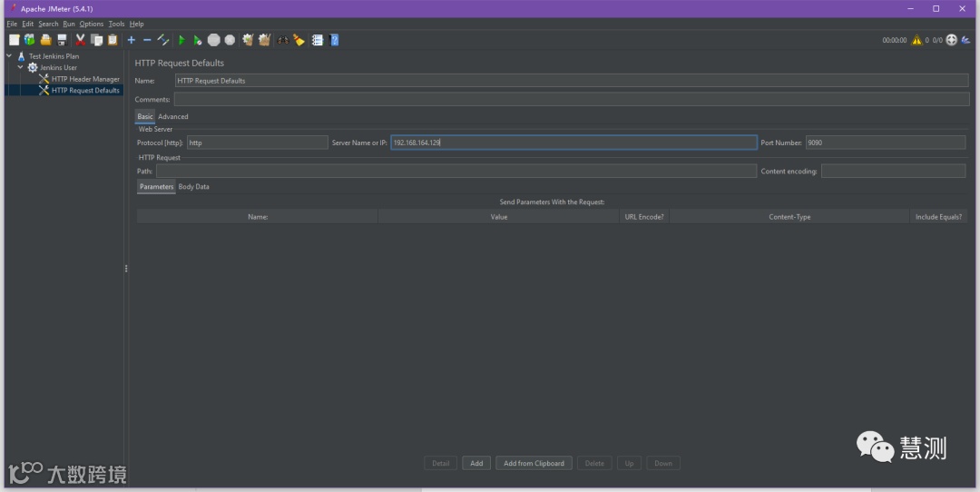The height and width of the screenshot is (492, 980).
Task: Focus the Comments input field
Action: point(572,100)
